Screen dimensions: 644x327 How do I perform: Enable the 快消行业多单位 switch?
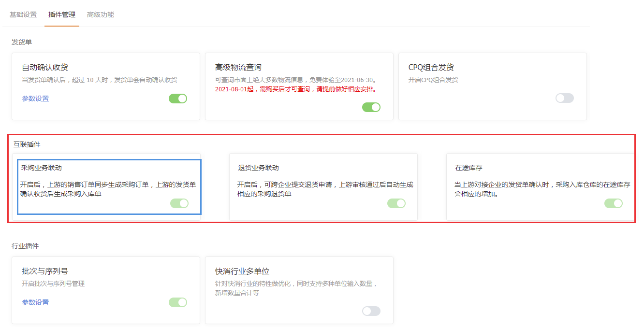pos(371,311)
